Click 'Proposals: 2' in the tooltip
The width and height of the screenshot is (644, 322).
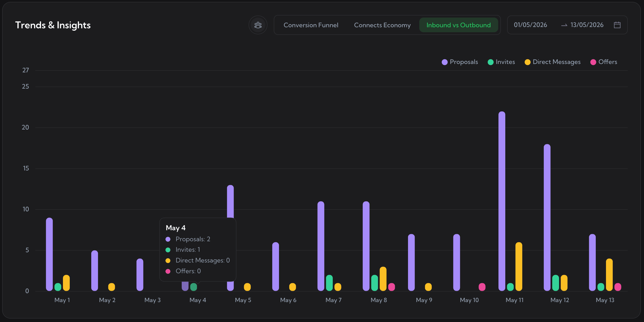[193, 239]
